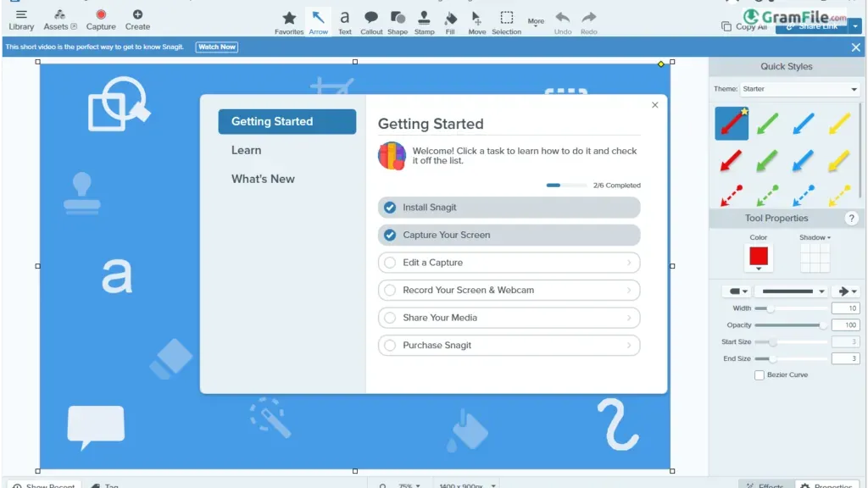Click the Create button
868x488 pixels.
(137, 20)
